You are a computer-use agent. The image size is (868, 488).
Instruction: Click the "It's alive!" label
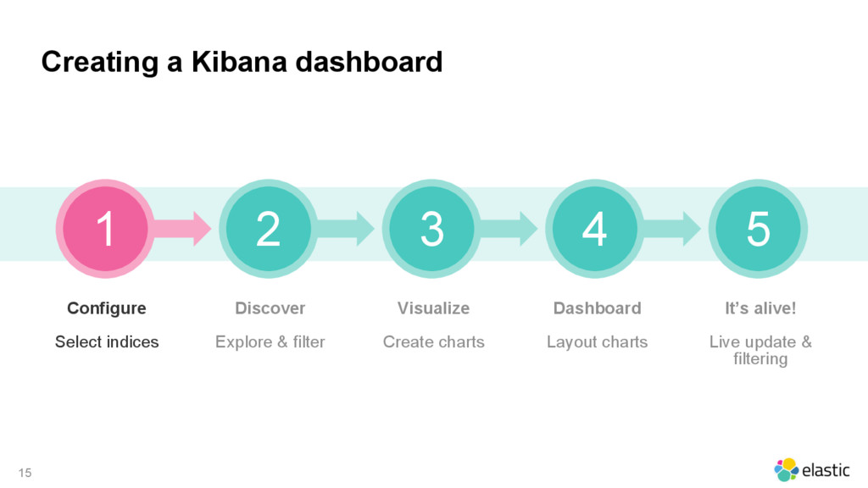click(x=760, y=308)
